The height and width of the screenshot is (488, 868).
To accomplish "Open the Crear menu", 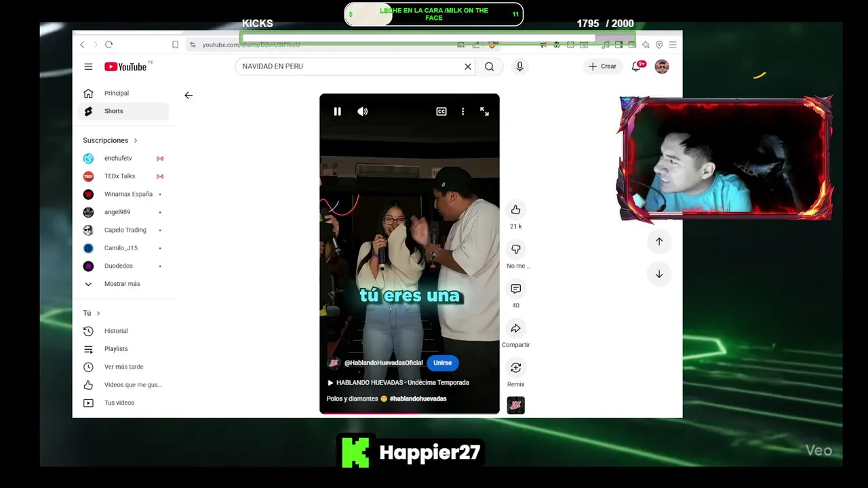I will (602, 66).
